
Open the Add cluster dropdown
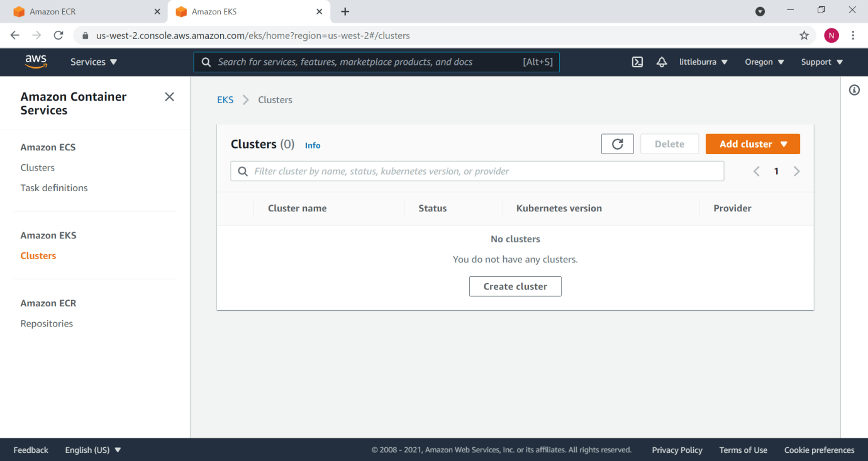click(x=753, y=144)
